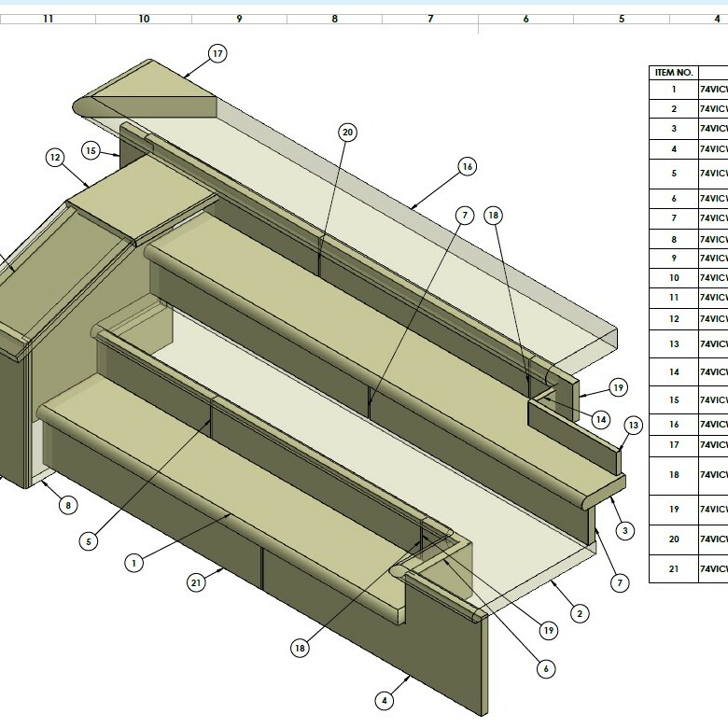Click balloon 19 above balloon 14

coord(618,387)
